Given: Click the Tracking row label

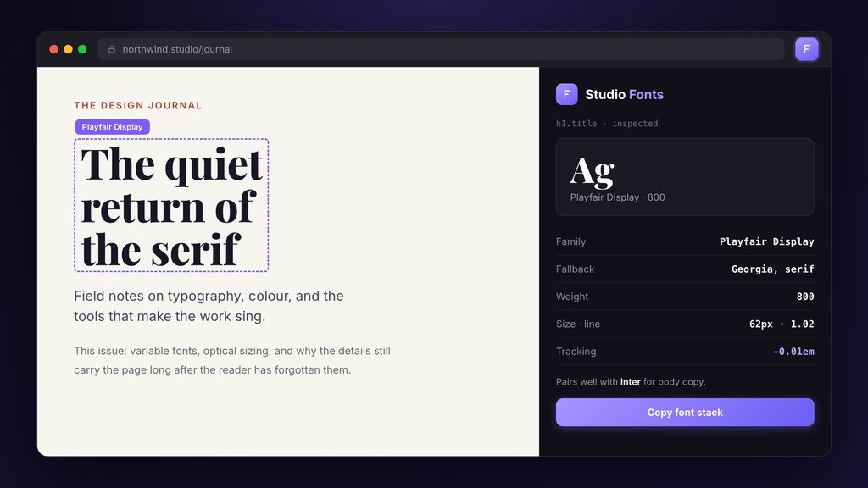Looking at the screenshot, I should [576, 352].
